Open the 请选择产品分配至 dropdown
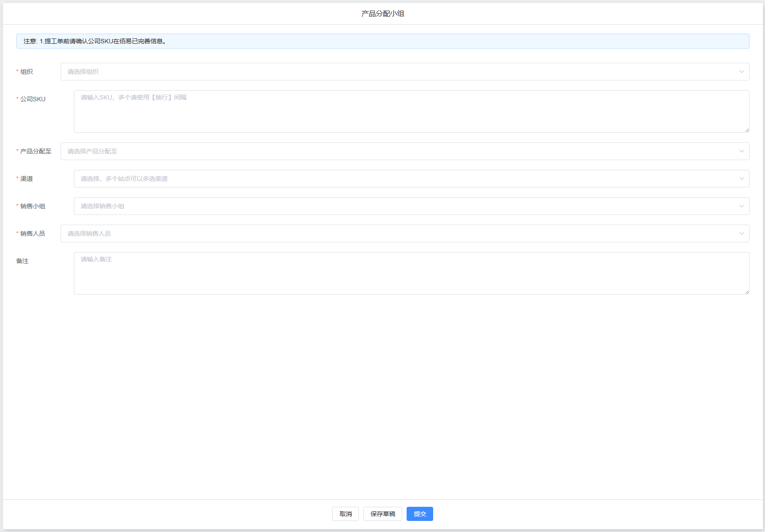765x532 pixels. 398,151
